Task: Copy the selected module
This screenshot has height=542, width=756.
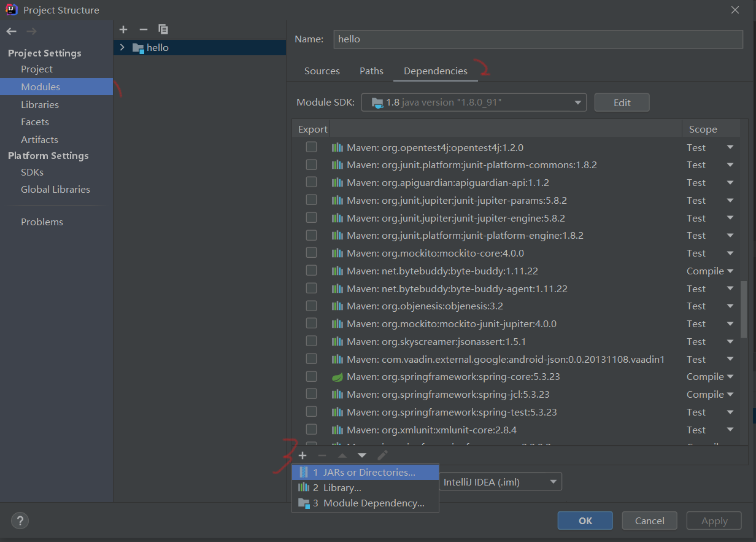Action: point(163,29)
